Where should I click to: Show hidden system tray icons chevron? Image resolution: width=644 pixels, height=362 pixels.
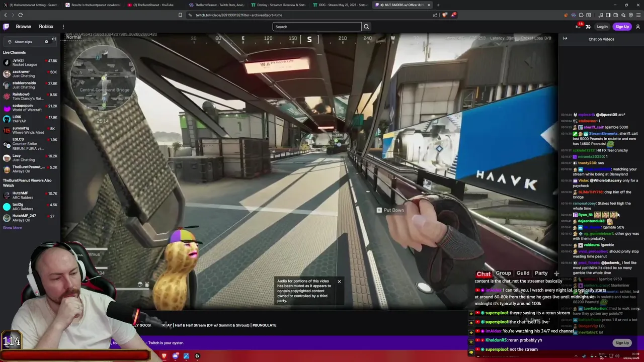577,356
